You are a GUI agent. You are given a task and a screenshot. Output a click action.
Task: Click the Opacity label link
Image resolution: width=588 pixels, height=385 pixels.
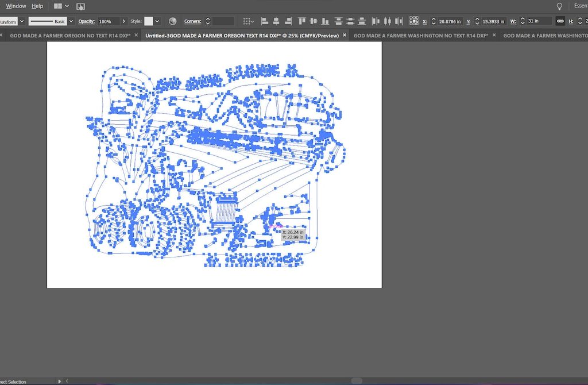click(86, 21)
